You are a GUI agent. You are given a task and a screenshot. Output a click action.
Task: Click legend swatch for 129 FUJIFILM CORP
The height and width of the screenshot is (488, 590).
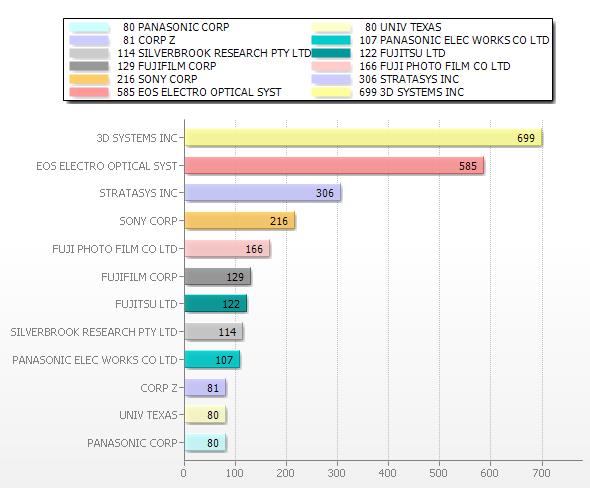pyautogui.click(x=89, y=66)
